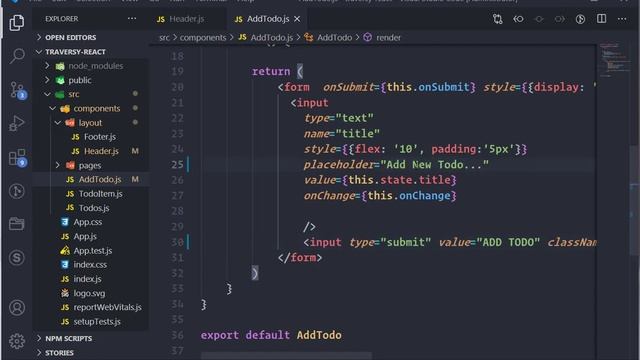Open the Accounts icon in activity bar
Image resolution: width=640 pixels, height=360 pixels.
pos(17,307)
